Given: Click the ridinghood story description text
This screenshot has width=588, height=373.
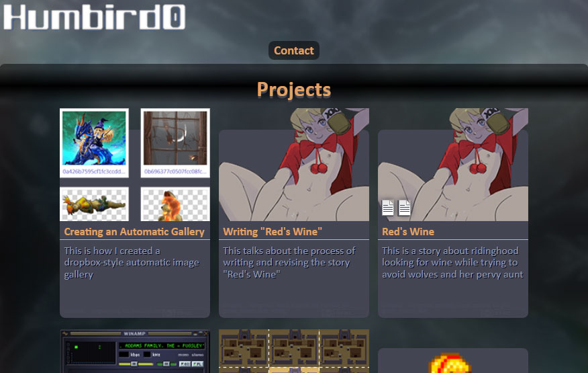Looking at the screenshot, I should click(452, 263).
